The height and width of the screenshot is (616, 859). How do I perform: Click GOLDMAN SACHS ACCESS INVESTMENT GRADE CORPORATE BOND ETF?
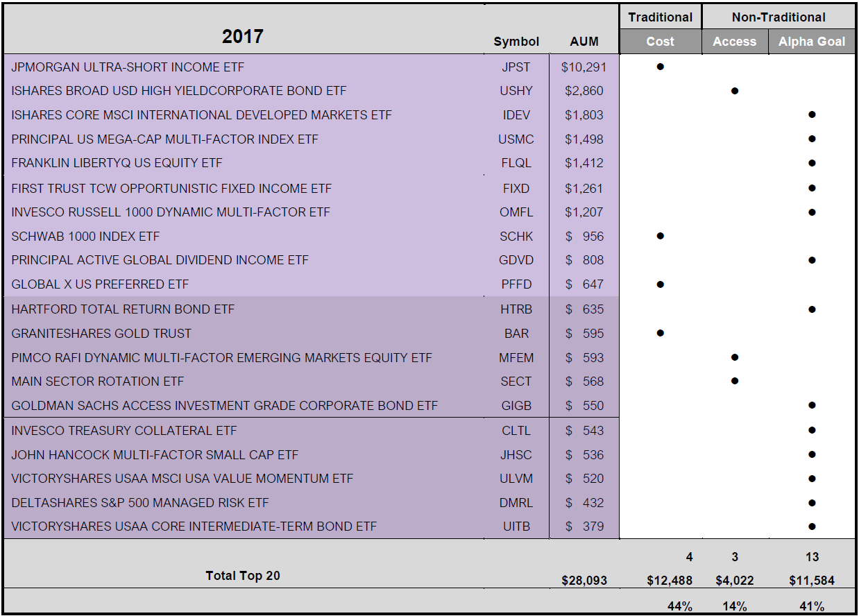point(225,406)
